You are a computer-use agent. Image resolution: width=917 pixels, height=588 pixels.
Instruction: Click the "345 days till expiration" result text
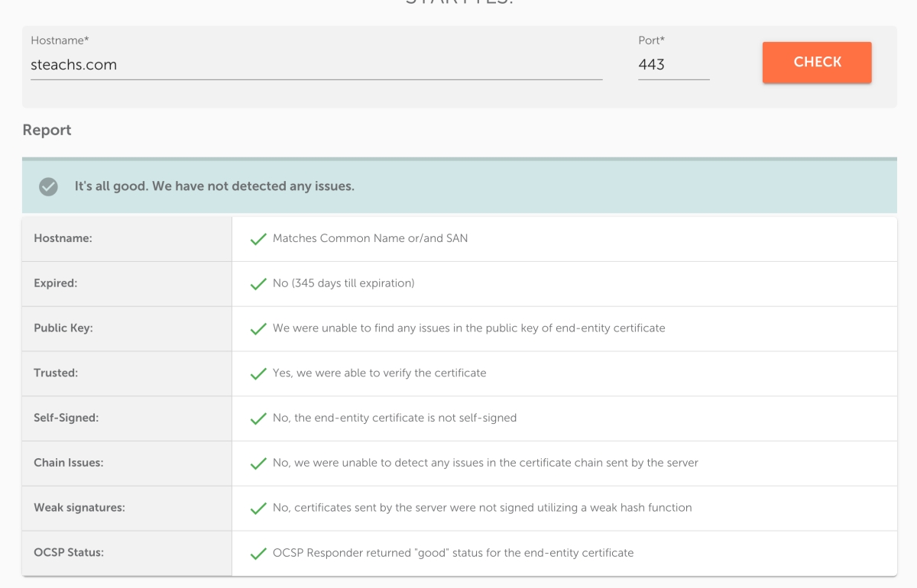click(x=343, y=283)
